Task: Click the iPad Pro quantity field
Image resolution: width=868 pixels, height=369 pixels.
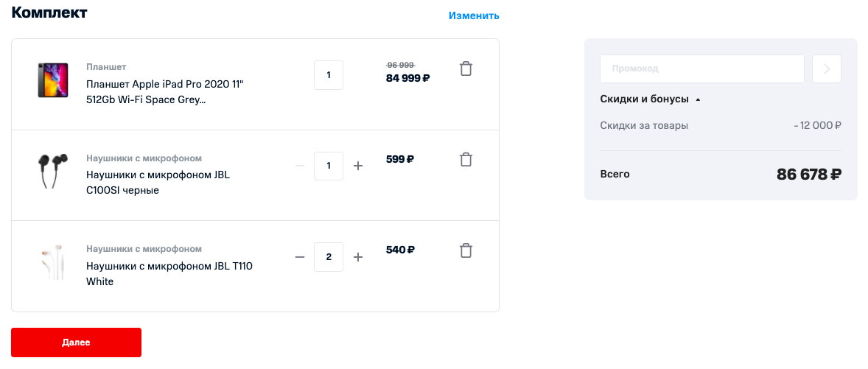Action: click(x=329, y=75)
